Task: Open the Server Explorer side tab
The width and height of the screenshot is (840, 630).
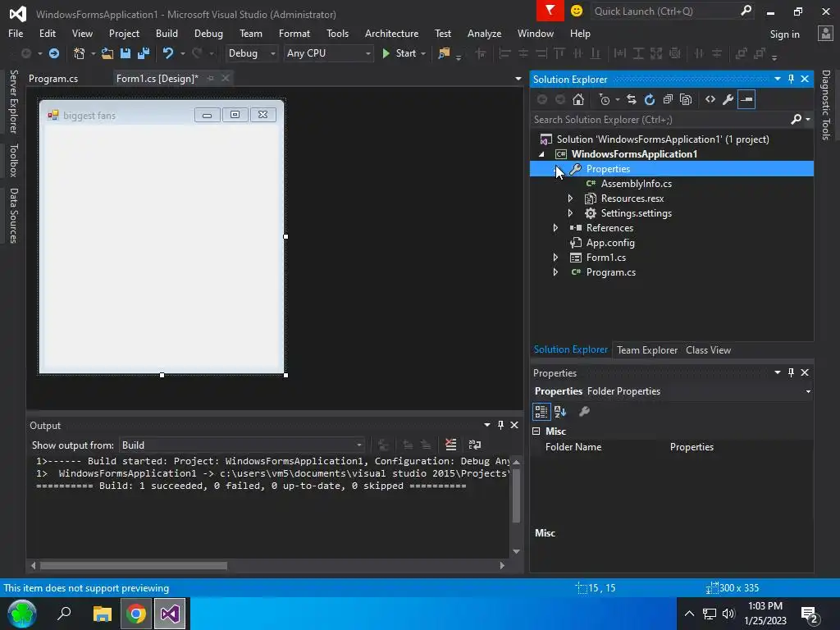Action: (13, 102)
